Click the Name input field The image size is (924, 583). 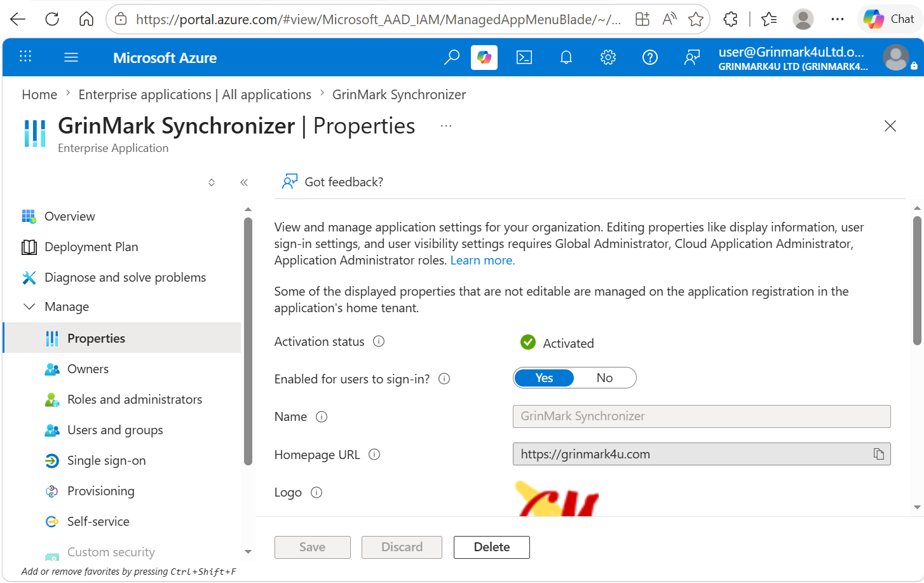[x=702, y=416]
